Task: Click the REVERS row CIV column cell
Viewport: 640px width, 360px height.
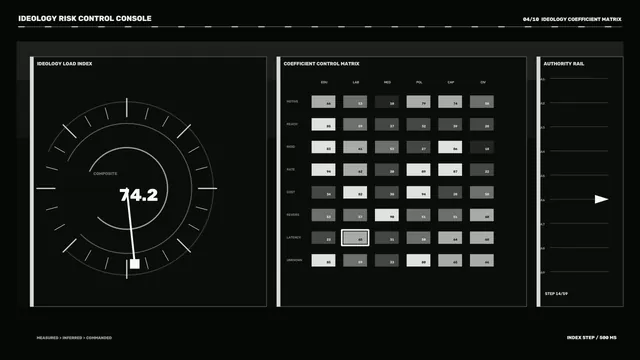Action: pos(482,215)
